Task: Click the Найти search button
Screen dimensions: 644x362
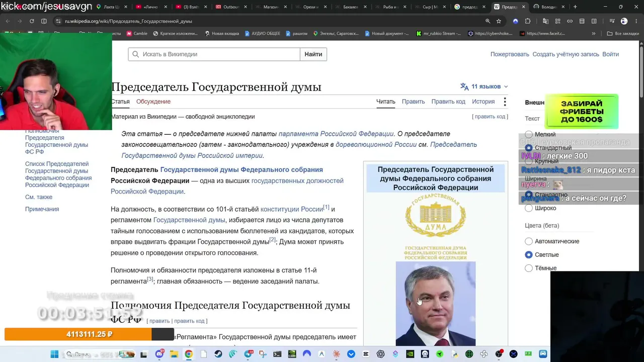Action: coord(313,54)
